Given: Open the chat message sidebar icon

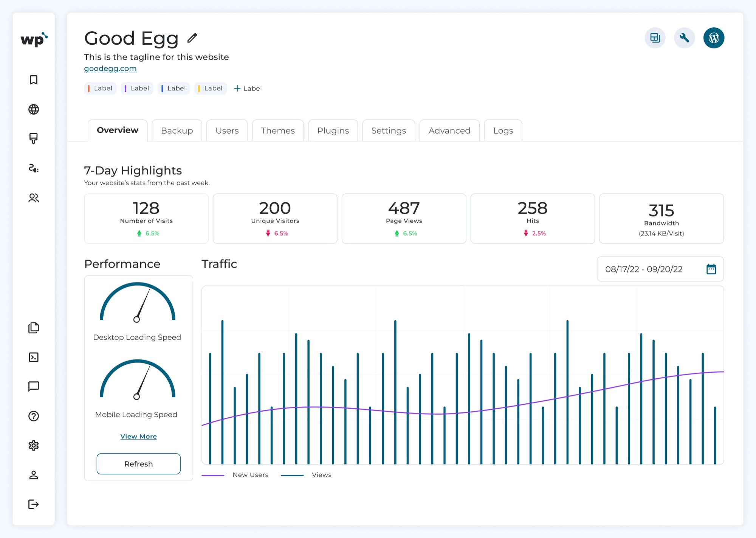Looking at the screenshot, I should click(34, 386).
